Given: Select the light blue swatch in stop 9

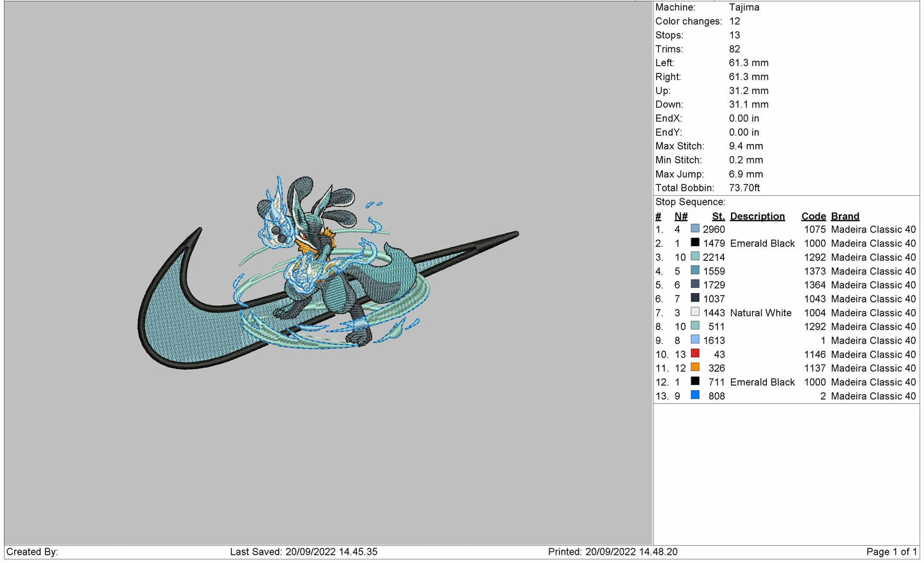Looking at the screenshot, I should point(694,340).
